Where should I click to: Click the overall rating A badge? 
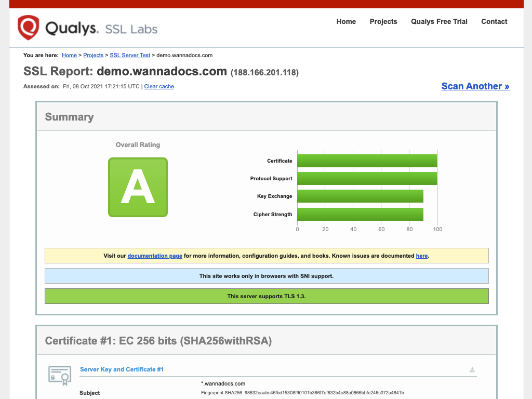[x=138, y=187]
